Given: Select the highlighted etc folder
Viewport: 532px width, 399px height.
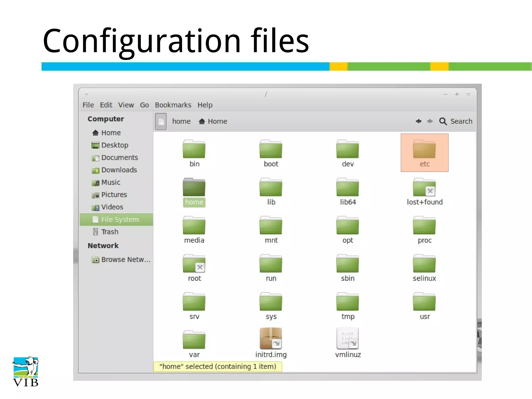Looking at the screenshot, I should pyautogui.click(x=424, y=153).
